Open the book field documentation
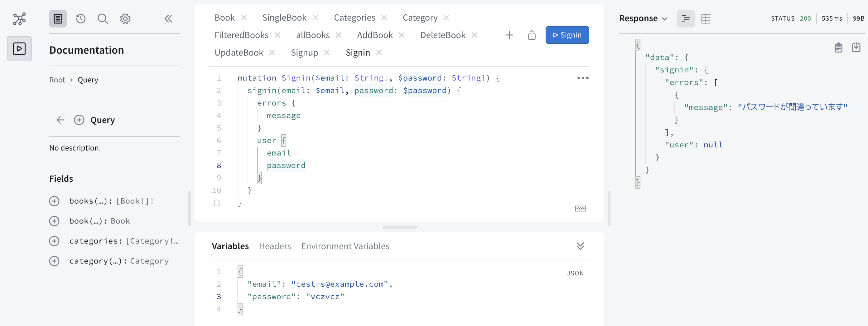The width and height of the screenshot is (868, 326). tap(99, 221)
